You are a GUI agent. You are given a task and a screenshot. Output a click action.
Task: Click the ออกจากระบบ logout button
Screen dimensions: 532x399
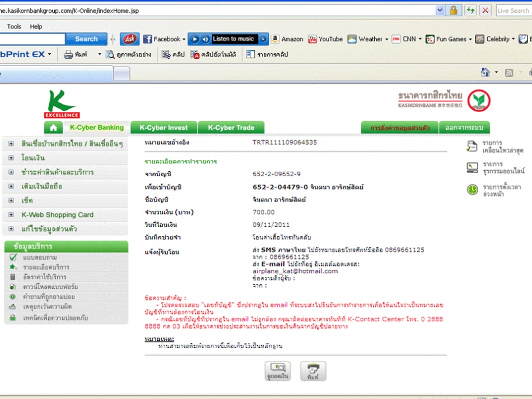click(x=464, y=128)
